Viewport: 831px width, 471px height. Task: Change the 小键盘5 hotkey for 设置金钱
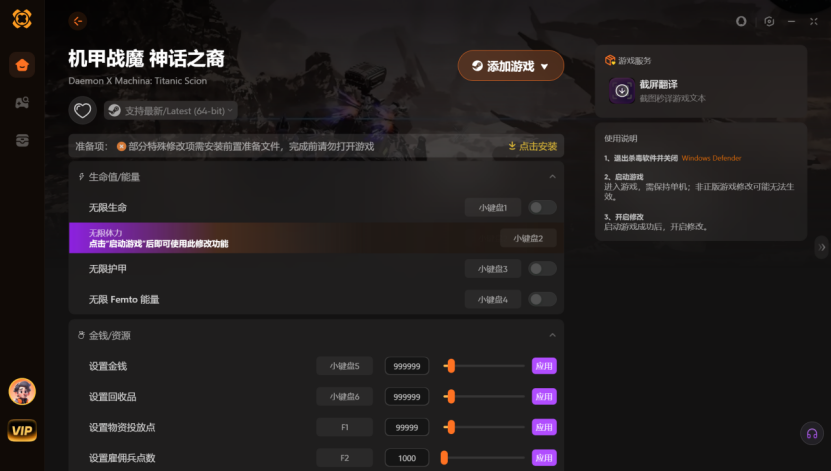coord(344,366)
